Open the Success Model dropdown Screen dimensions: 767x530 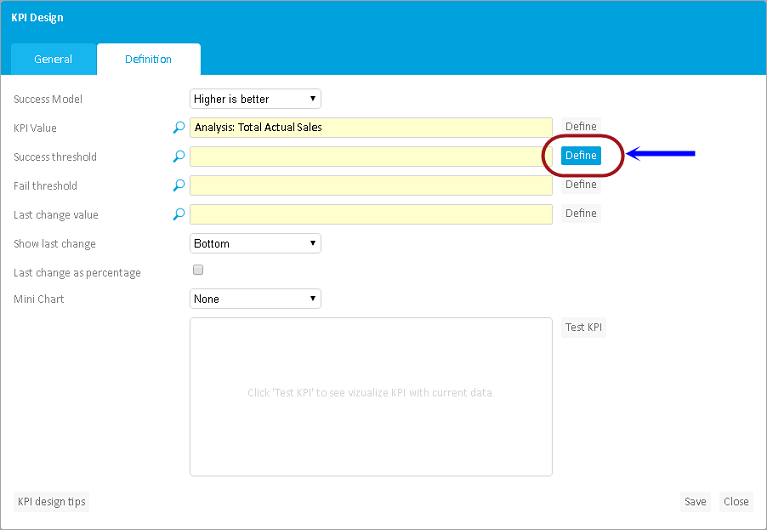point(255,99)
